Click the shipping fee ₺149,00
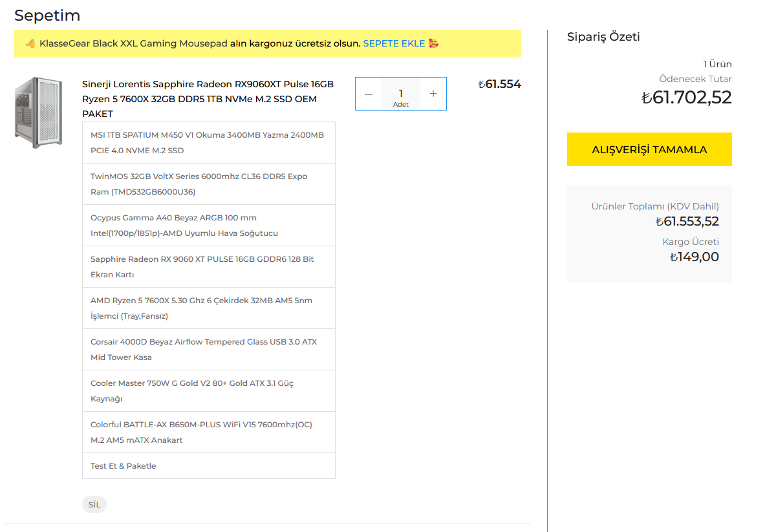Viewport: 776px width, 532px height. (694, 257)
